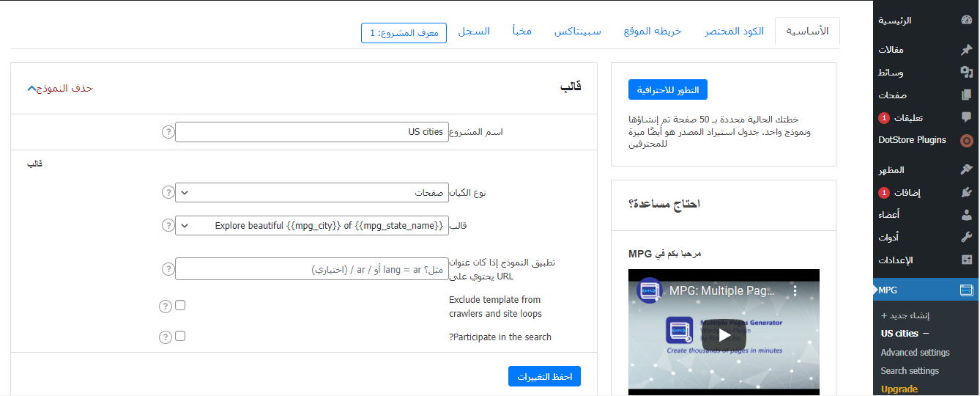Switch to الأساسية tab
The image size is (980, 396).
click(x=807, y=32)
